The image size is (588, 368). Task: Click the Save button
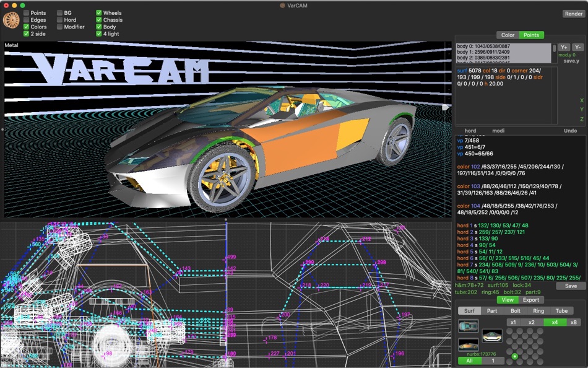571,286
